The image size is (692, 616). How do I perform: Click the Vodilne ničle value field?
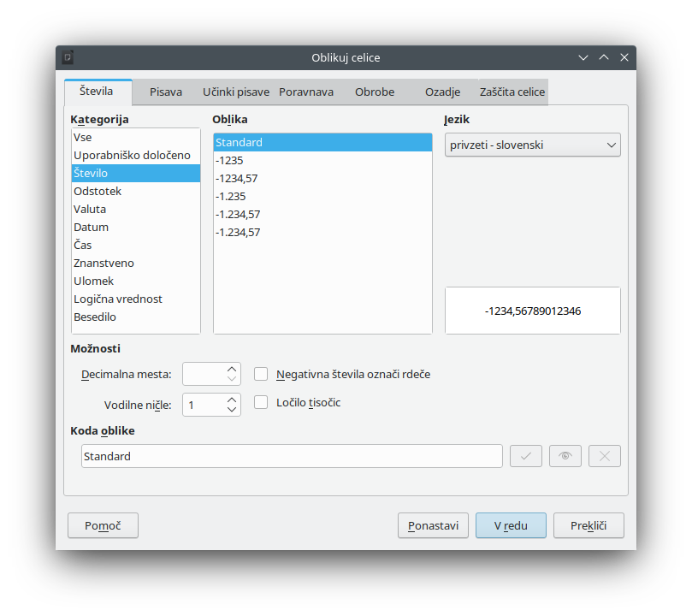[204, 405]
